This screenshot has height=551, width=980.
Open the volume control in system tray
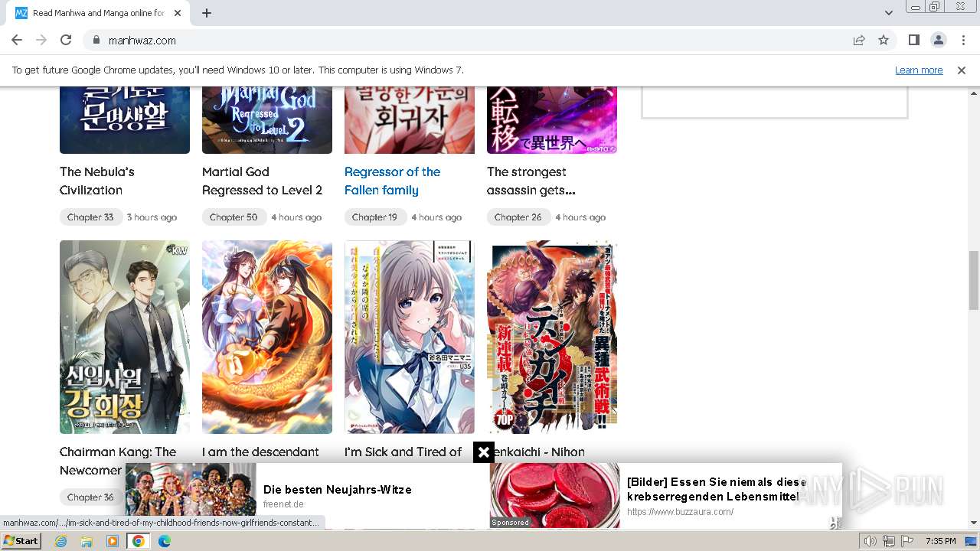(871, 541)
